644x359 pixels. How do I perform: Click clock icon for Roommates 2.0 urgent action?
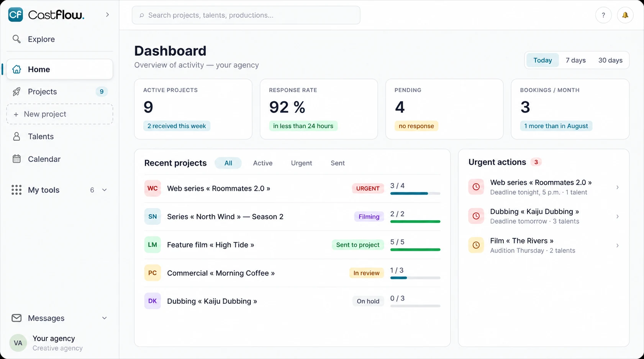(476, 187)
